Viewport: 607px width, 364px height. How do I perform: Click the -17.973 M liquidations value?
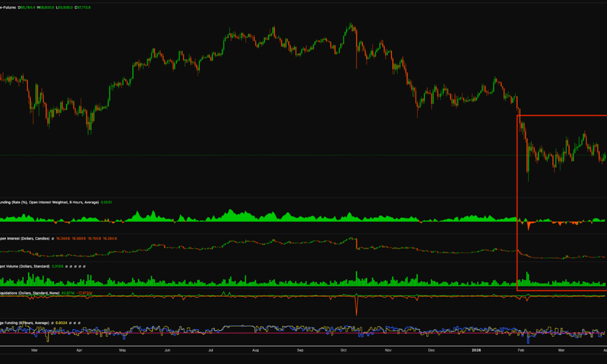pos(84,293)
